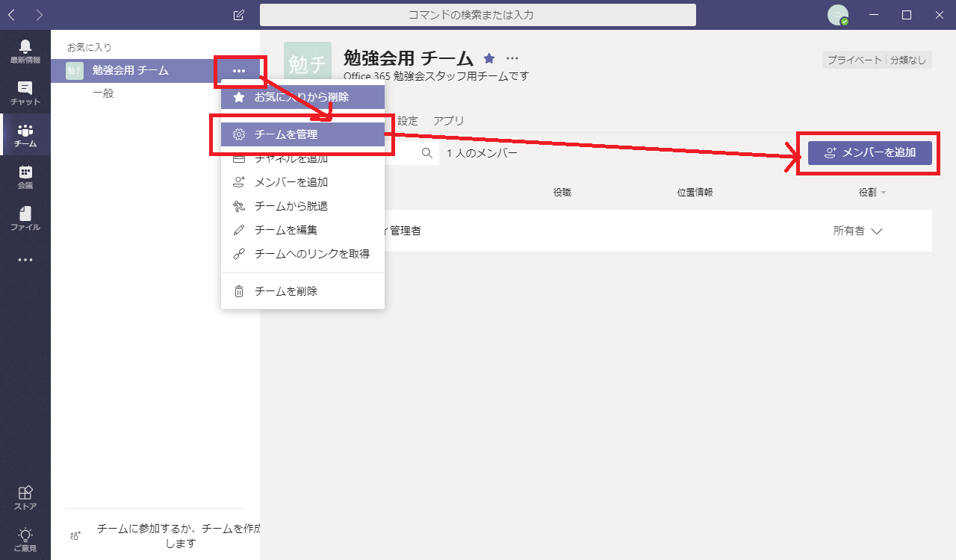The image size is (956, 560).
Task: Open Files (ファイル) sidebar icon
Action: (x=25, y=218)
